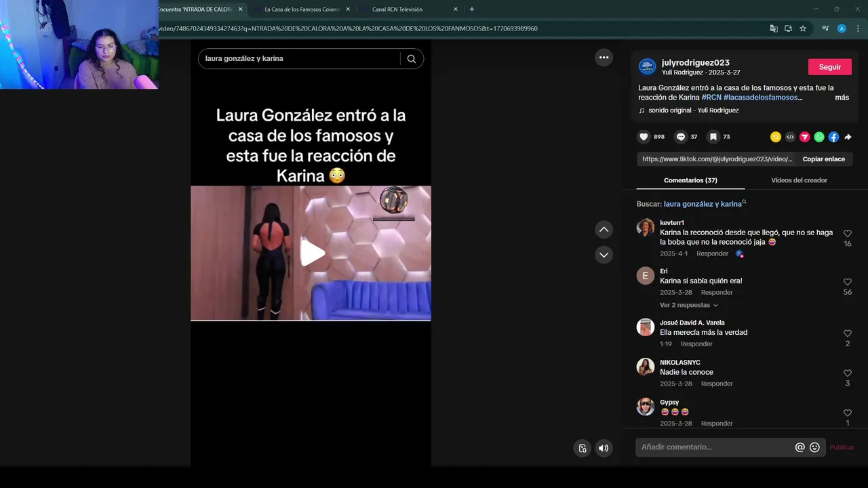Like Josué David A. Varela's comment
The image size is (868, 488).
point(848,333)
